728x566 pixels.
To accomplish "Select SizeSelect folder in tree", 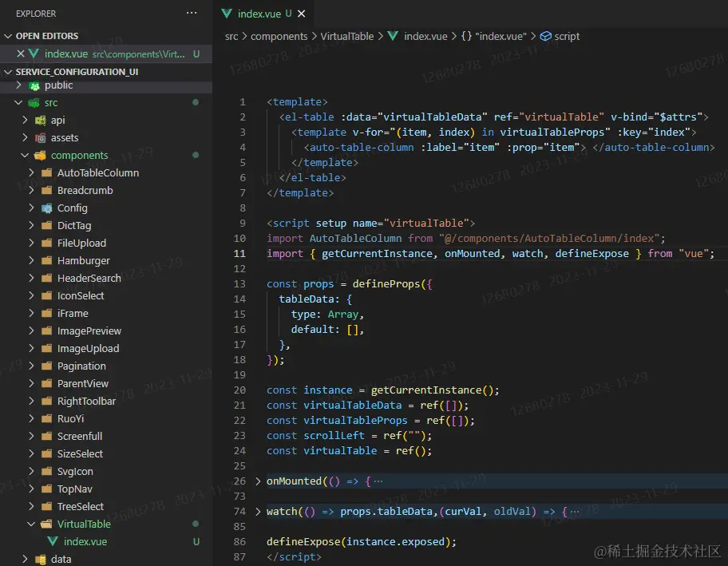I will pos(106,453).
